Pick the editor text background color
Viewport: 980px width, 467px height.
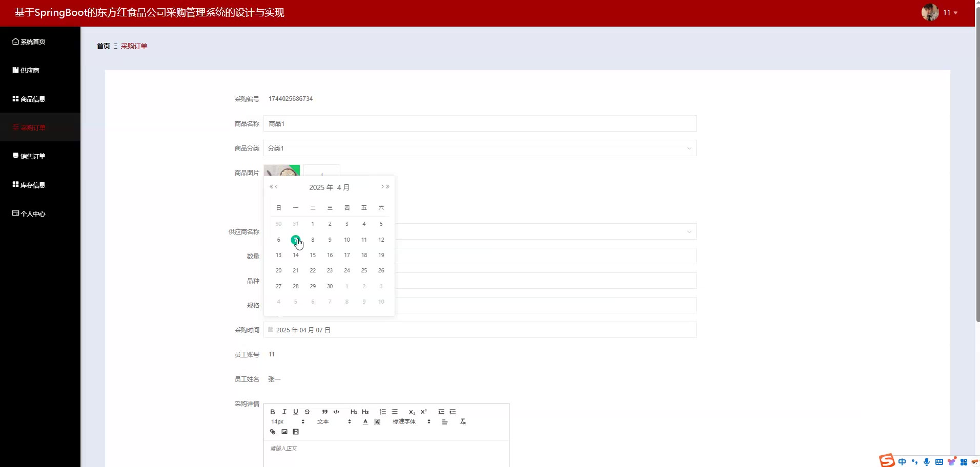click(x=377, y=422)
